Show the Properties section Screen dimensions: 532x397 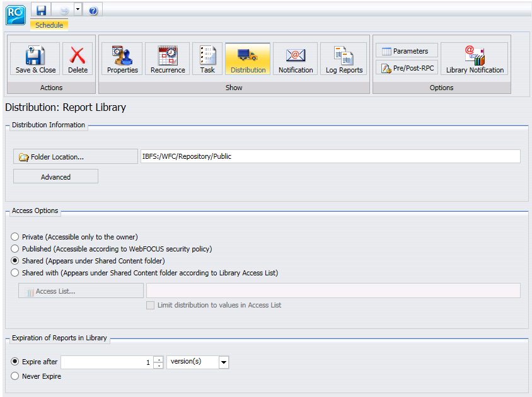(x=122, y=59)
